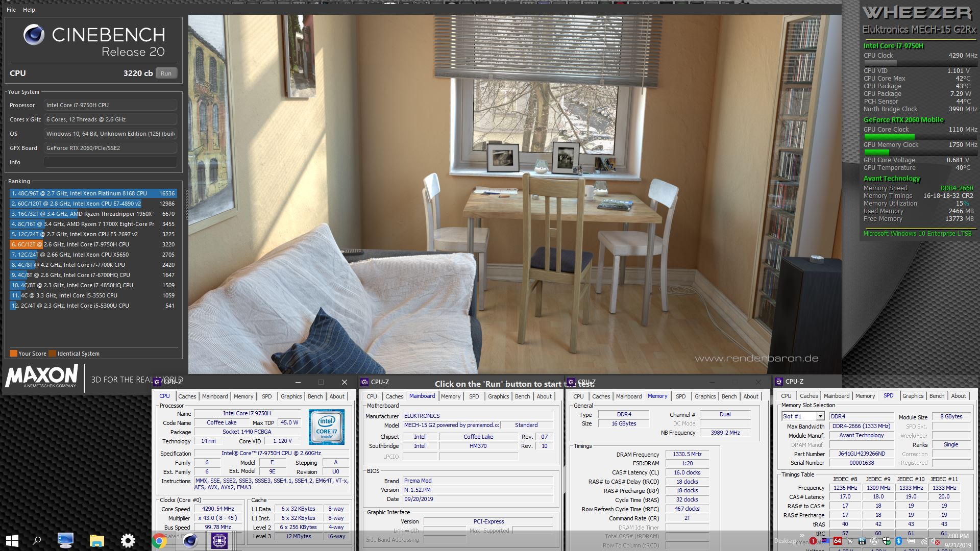The height and width of the screenshot is (551, 980).
Task: Open the Caches tab in the CPU-Z CPU window
Action: coord(187,396)
